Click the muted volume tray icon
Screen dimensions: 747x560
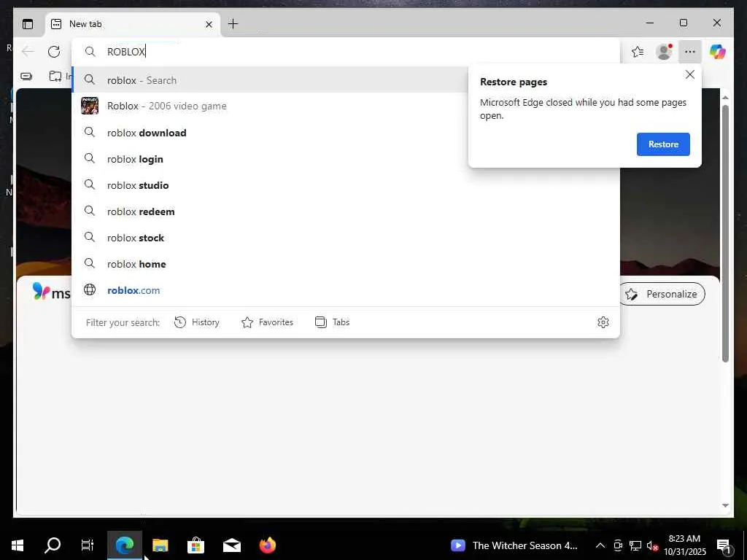coord(652,545)
